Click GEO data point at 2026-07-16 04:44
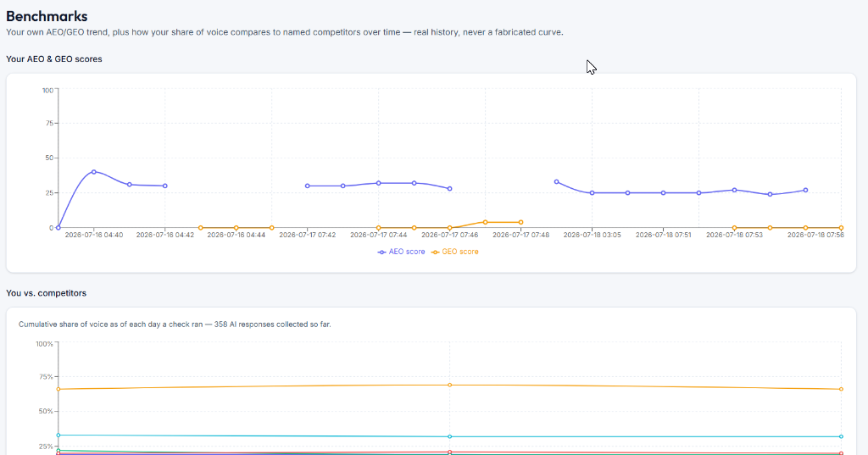 (236, 227)
